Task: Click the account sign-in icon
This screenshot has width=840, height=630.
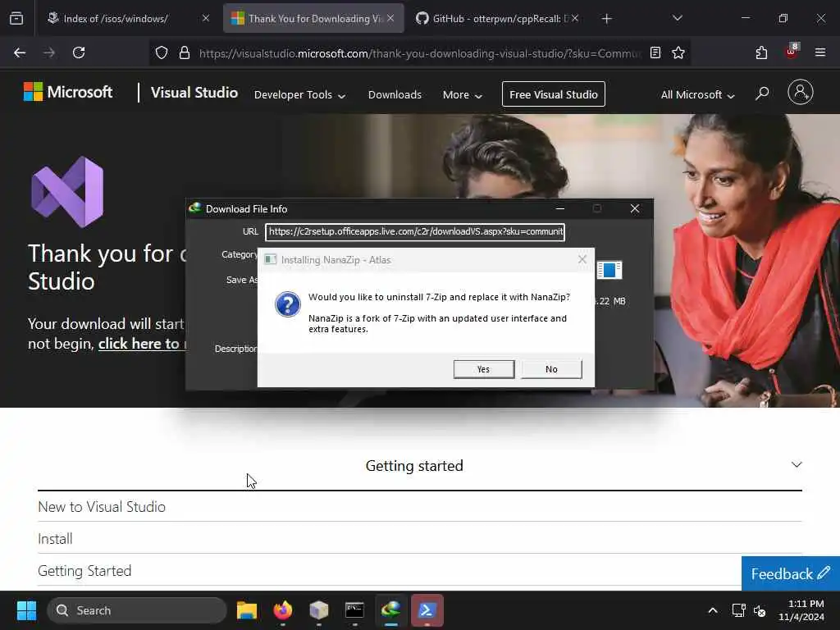Action: [x=801, y=92]
